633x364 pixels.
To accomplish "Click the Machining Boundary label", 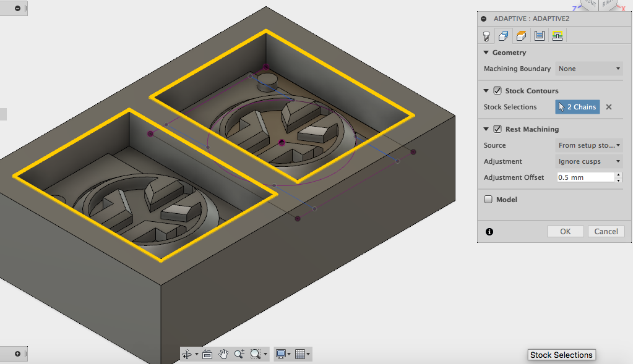I will pos(517,69).
